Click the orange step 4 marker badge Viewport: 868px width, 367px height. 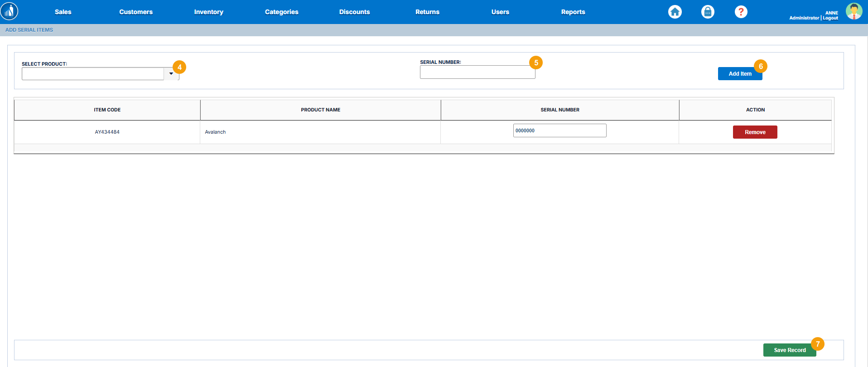179,67
